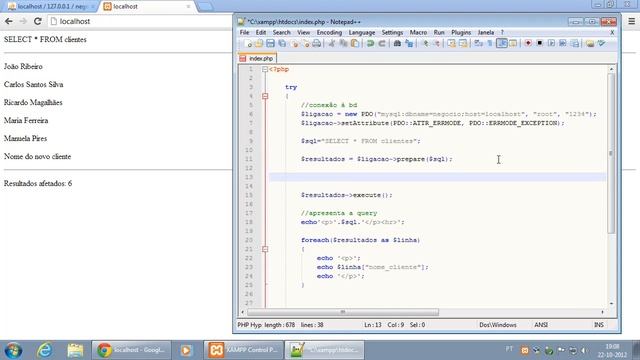Viewport: 640px width, 360px height.
Task: Zoom out using the toolbar icon
Action: [437, 43]
